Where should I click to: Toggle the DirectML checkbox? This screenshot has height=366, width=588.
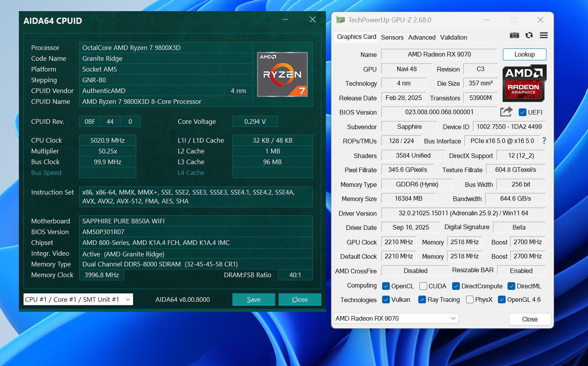511,286
